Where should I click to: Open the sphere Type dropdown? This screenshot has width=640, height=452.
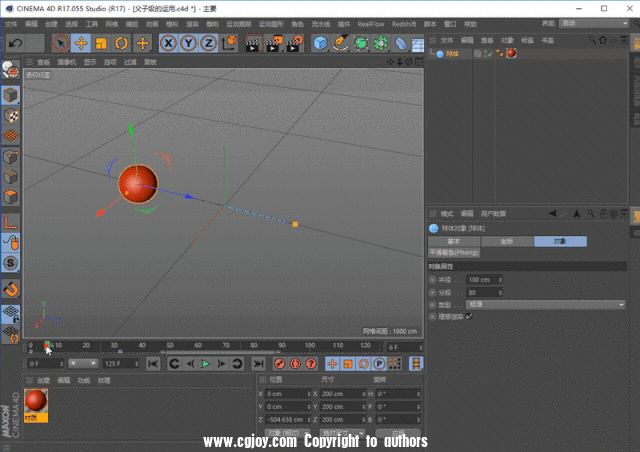pyautogui.click(x=545, y=305)
